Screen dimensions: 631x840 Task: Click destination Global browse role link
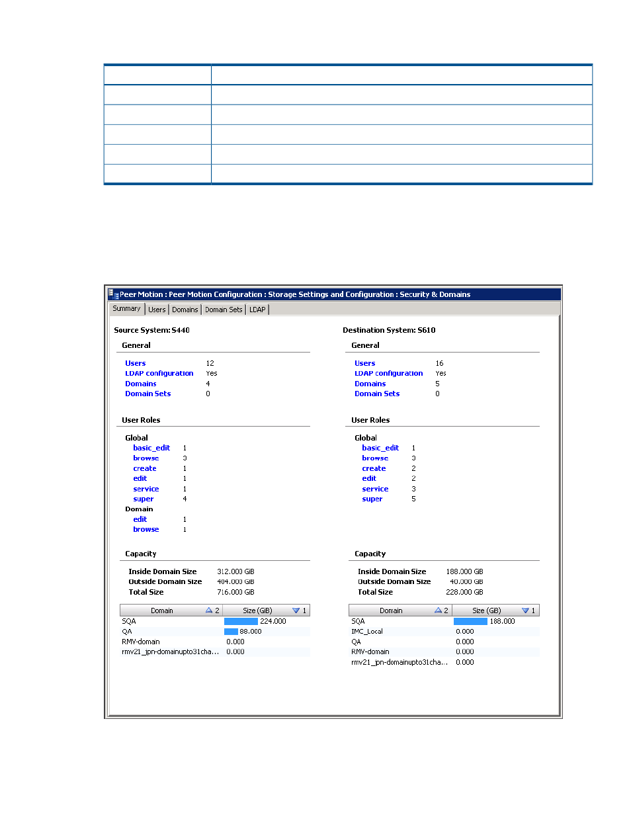click(x=375, y=458)
